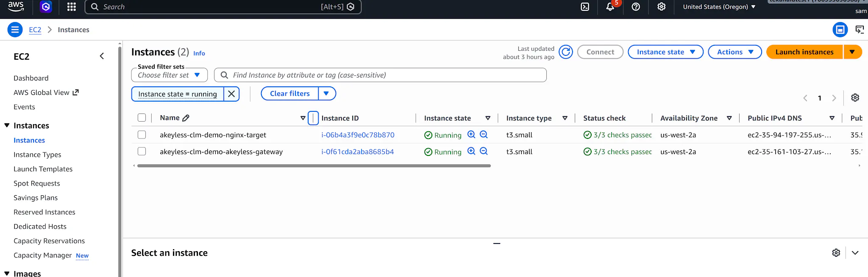Open the region selector United States (Oregon)
Screen dimensions: 868x277
pyautogui.click(x=719, y=7)
